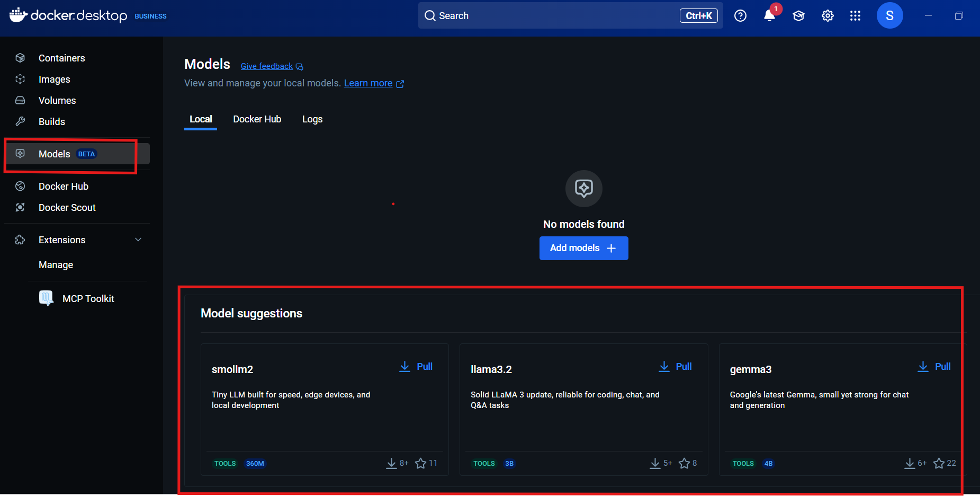Screen dimensions: 980x496
Task: Open the Learning center graduation cap icon
Action: coord(798,16)
